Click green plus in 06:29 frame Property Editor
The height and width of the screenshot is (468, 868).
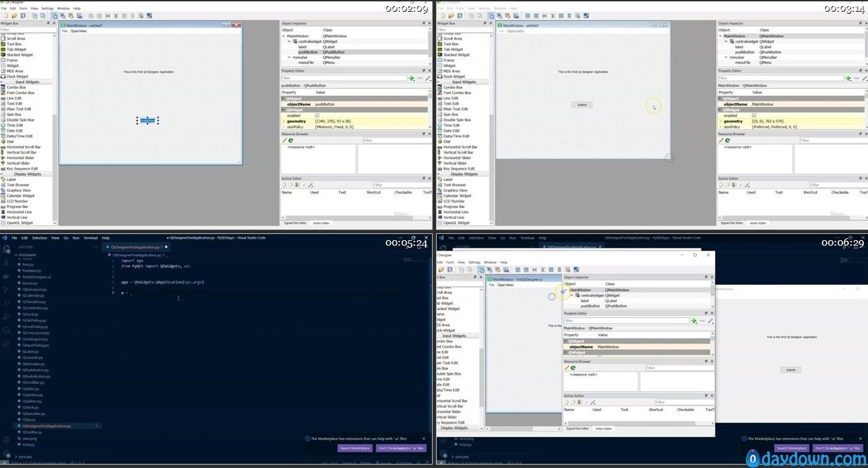694,320
